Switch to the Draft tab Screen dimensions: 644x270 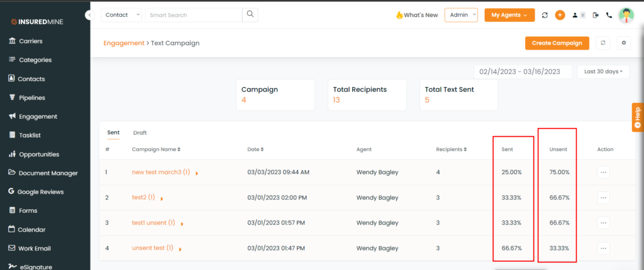point(140,133)
